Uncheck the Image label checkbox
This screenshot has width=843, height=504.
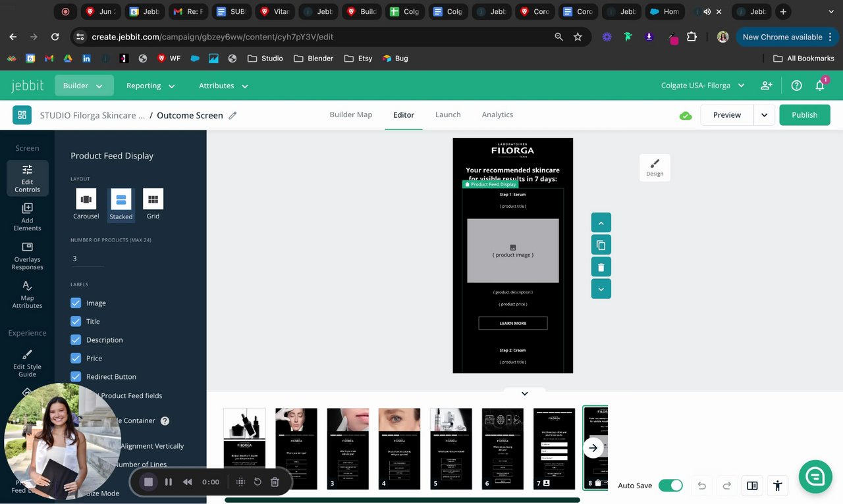pyautogui.click(x=76, y=303)
